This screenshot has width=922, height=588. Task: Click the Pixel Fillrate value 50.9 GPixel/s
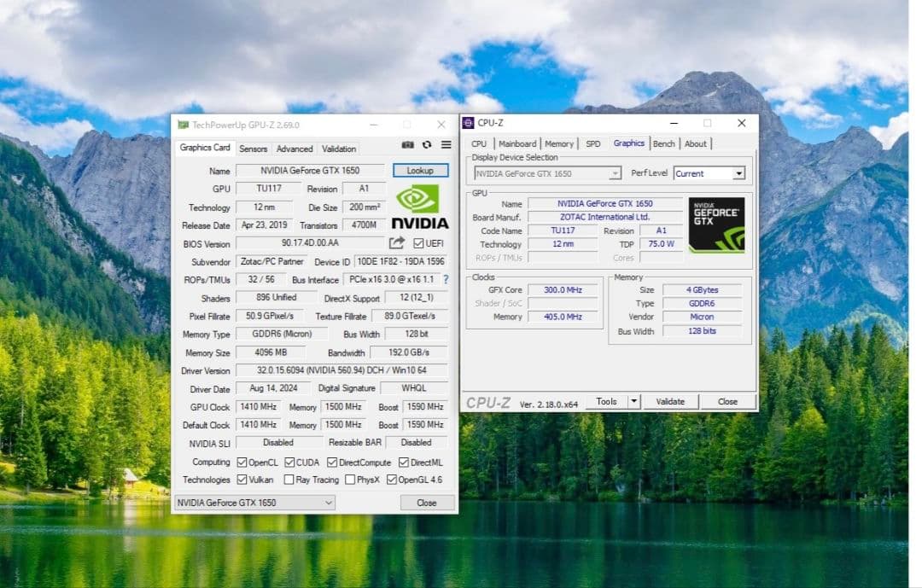[269, 316]
